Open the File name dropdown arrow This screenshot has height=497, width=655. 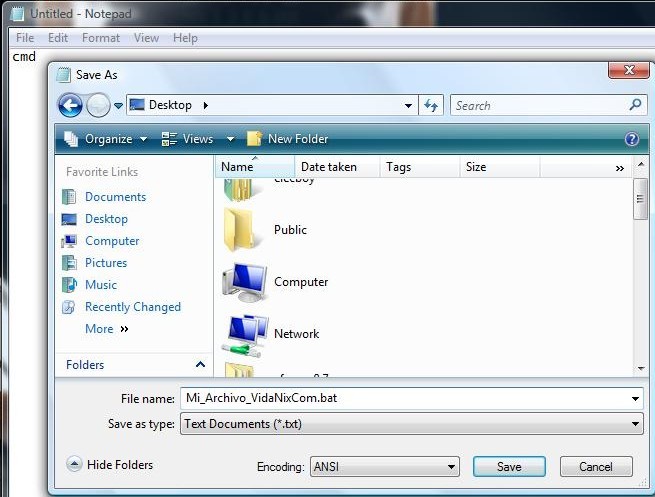(635, 398)
